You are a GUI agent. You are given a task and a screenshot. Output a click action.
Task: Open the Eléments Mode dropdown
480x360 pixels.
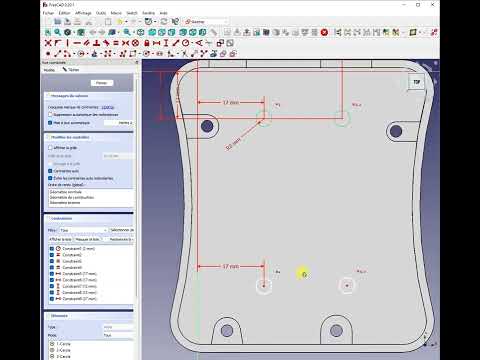point(118,335)
